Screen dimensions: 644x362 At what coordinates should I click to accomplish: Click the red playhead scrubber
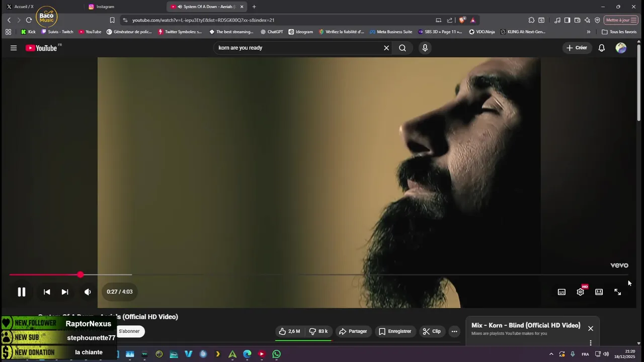coord(80,275)
